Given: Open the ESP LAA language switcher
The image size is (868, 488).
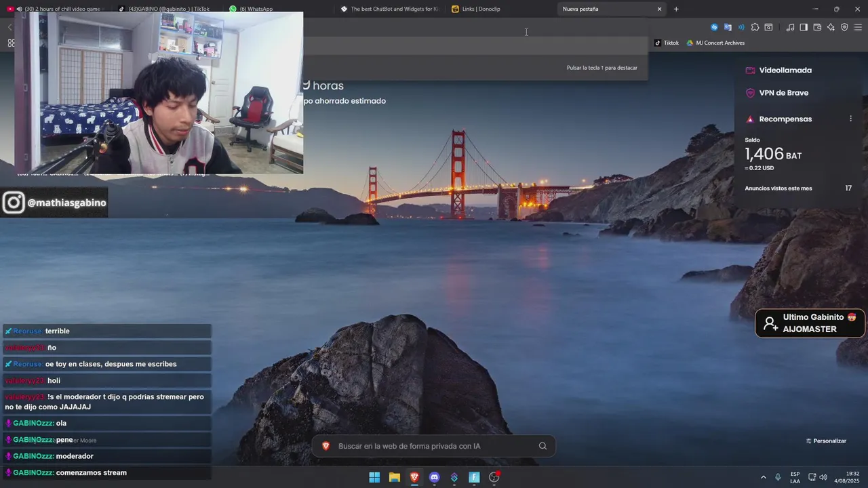Looking at the screenshot, I should (795, 477).
